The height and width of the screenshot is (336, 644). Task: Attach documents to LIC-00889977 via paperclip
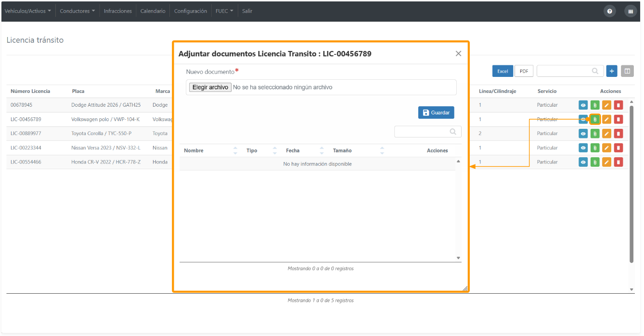click(x=595, y=134)
